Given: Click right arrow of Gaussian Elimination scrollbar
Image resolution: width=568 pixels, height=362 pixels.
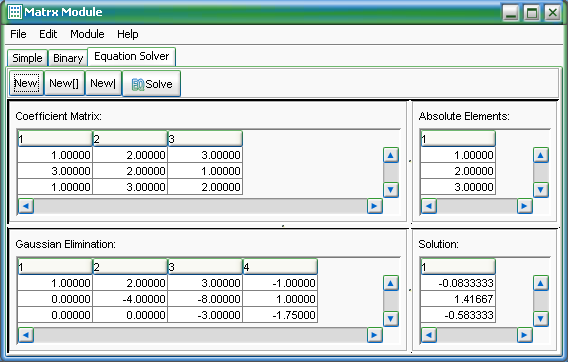Looking at the screenshot, I should point(375,335).
